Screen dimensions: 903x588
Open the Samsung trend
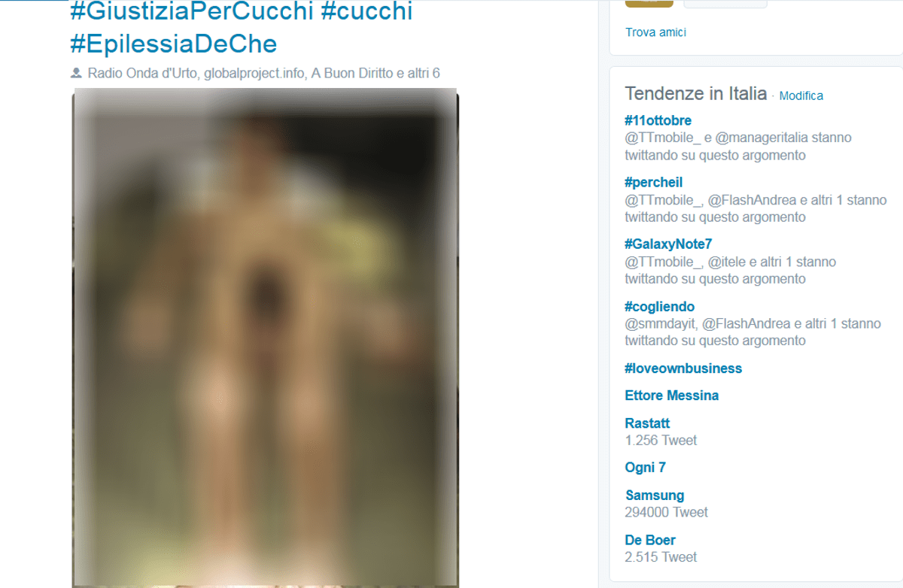pyautogui.click(x=655, y=496)
